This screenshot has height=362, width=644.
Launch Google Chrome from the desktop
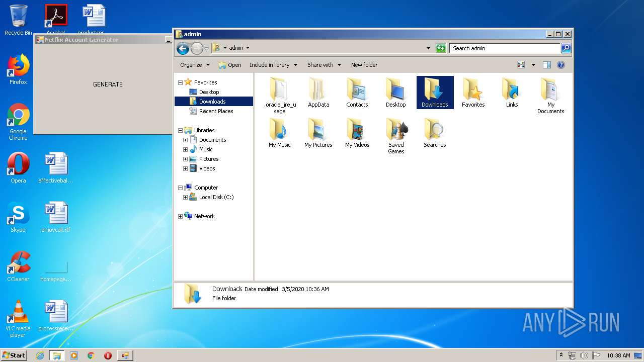pyautogui.click(x=18, y=122)
